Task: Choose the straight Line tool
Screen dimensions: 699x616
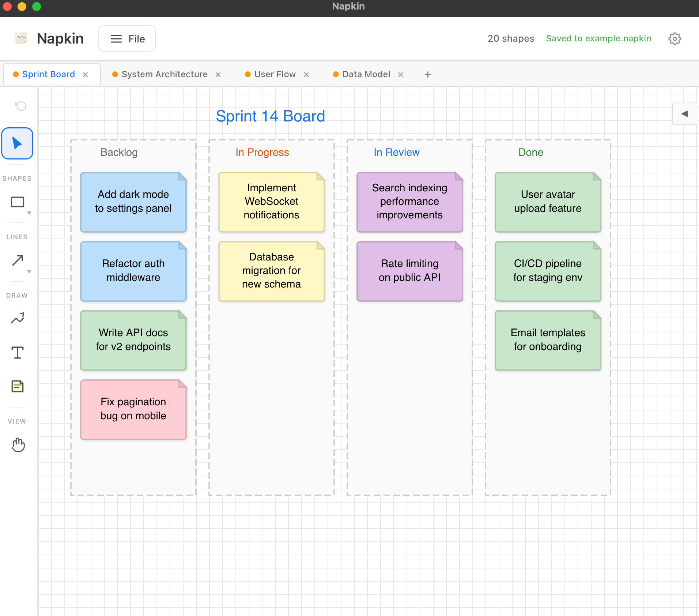Action: (17, 260)
